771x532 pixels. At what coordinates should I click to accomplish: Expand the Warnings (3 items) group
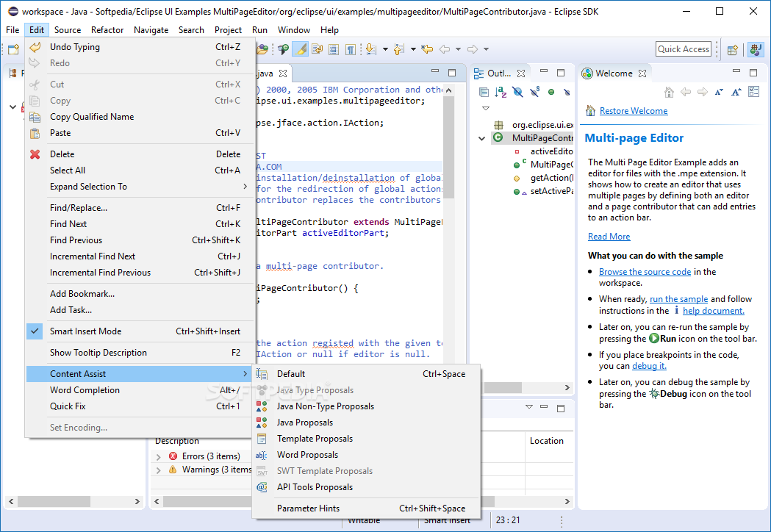tap(158, 470)
